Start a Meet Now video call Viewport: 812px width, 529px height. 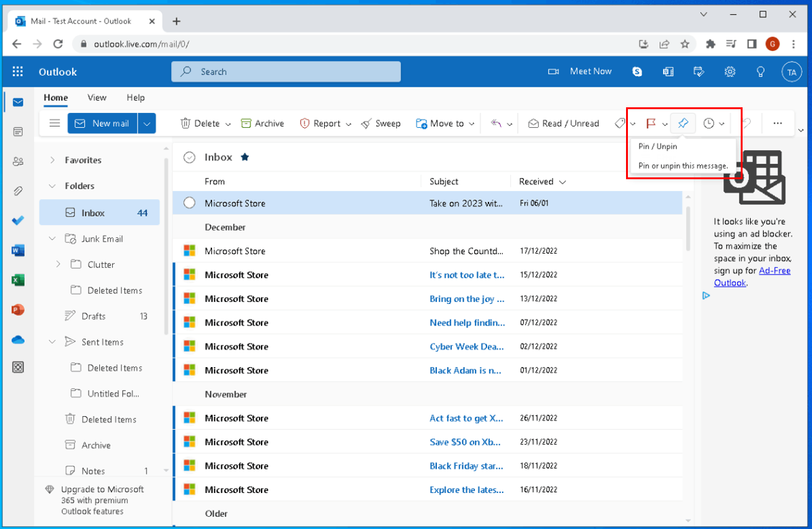click(x=580, y=71)
